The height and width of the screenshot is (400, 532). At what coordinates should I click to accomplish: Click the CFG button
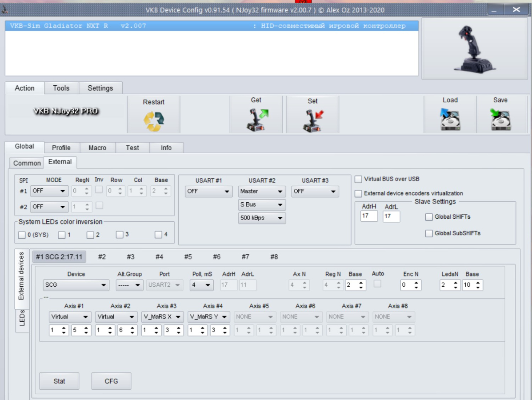(x=111, y=381)
